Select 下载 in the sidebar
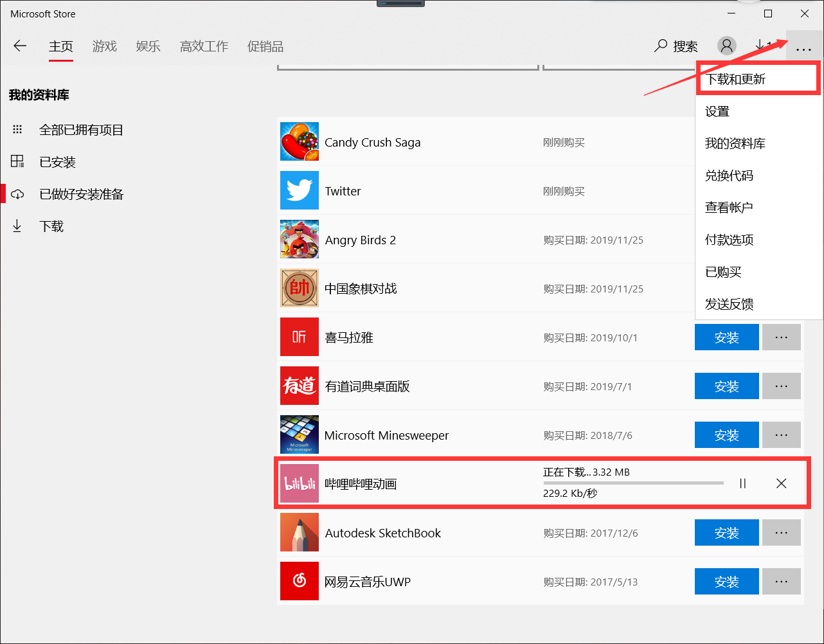Image resolution: width=824 pixels, height=644 pixels. (51, 226)
